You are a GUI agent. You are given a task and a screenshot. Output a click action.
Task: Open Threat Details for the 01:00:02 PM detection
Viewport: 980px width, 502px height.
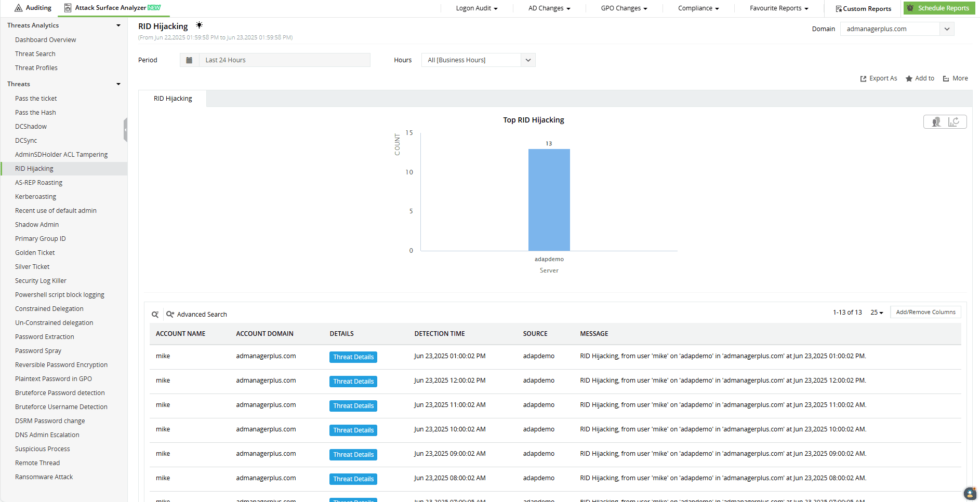[353, 357]
